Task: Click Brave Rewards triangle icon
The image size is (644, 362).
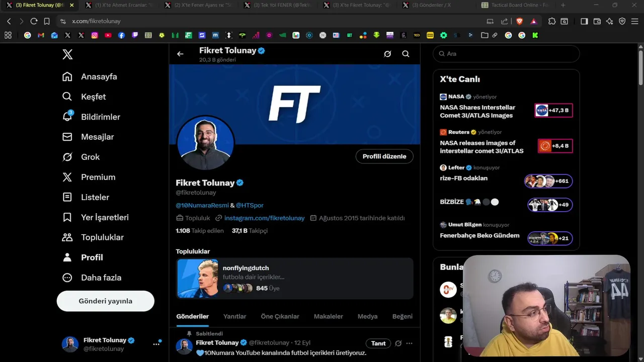Action: tap(534, 21)
